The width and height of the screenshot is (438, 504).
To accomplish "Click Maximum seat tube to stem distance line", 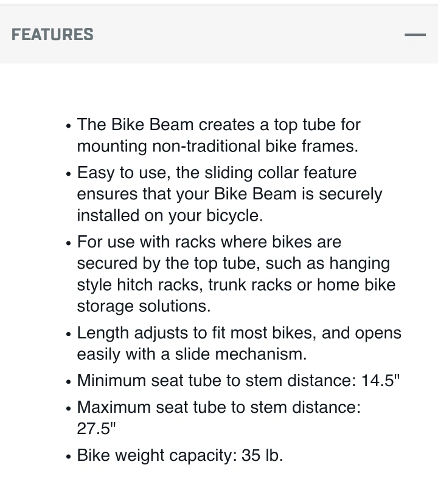I will pyautogui.click(x=218, y=418).
